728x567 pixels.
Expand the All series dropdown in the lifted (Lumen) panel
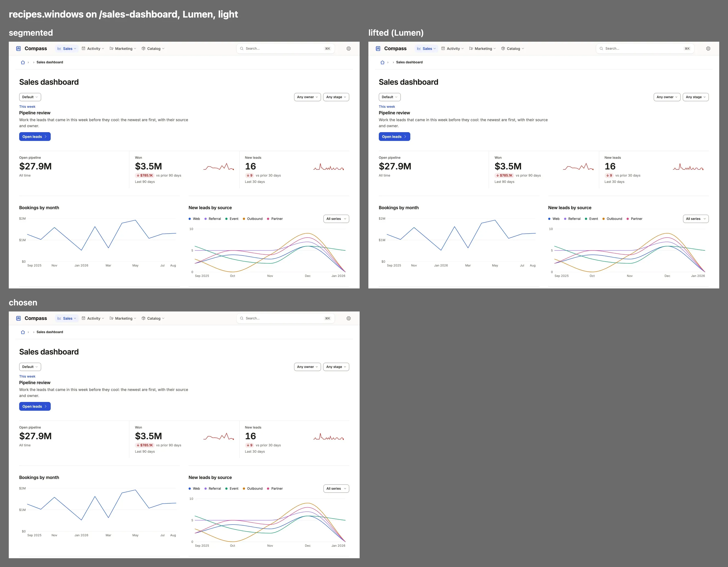pyautogui.click(x=696, y=219)
